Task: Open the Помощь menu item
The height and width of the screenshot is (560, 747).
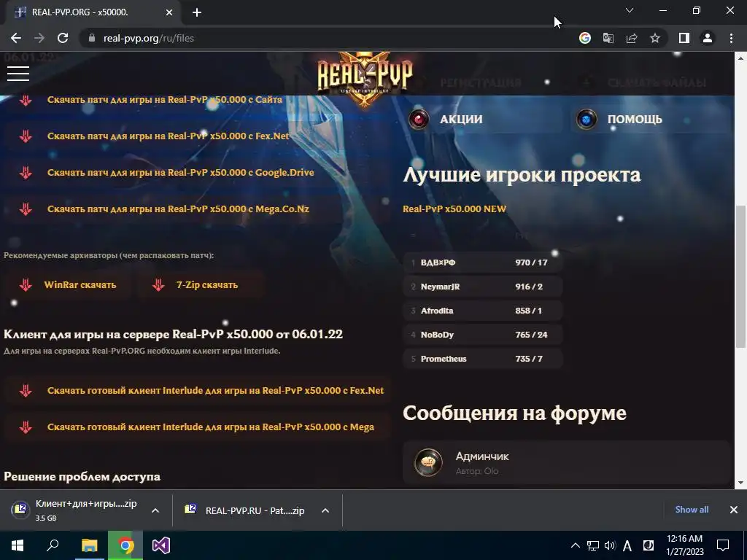Action: pos(635,119)
